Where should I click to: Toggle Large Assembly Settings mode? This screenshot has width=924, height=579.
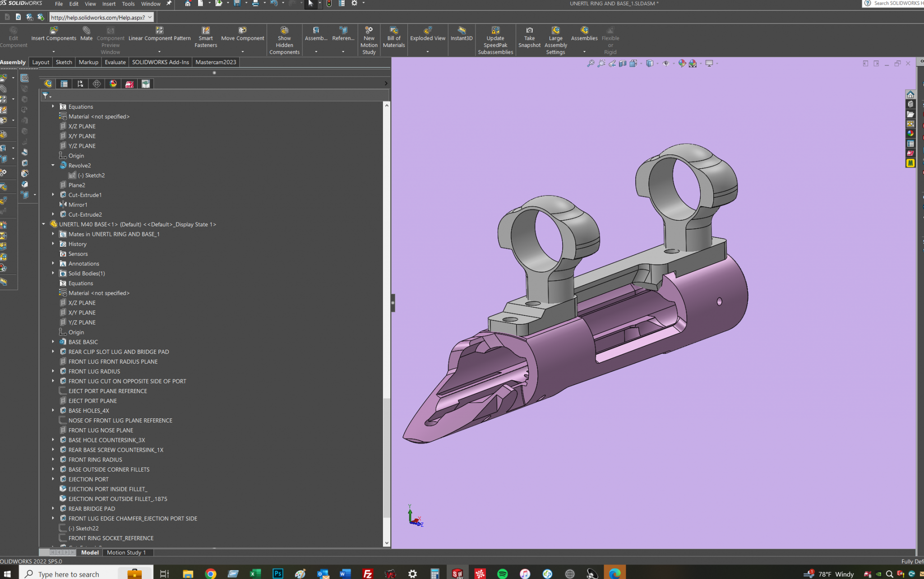pos(555,31)
